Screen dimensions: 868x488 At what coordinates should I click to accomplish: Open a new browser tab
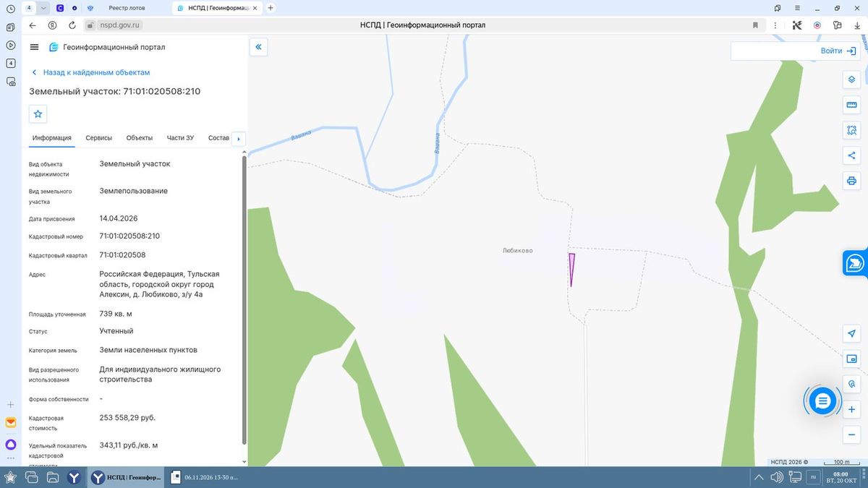[271, 8]
